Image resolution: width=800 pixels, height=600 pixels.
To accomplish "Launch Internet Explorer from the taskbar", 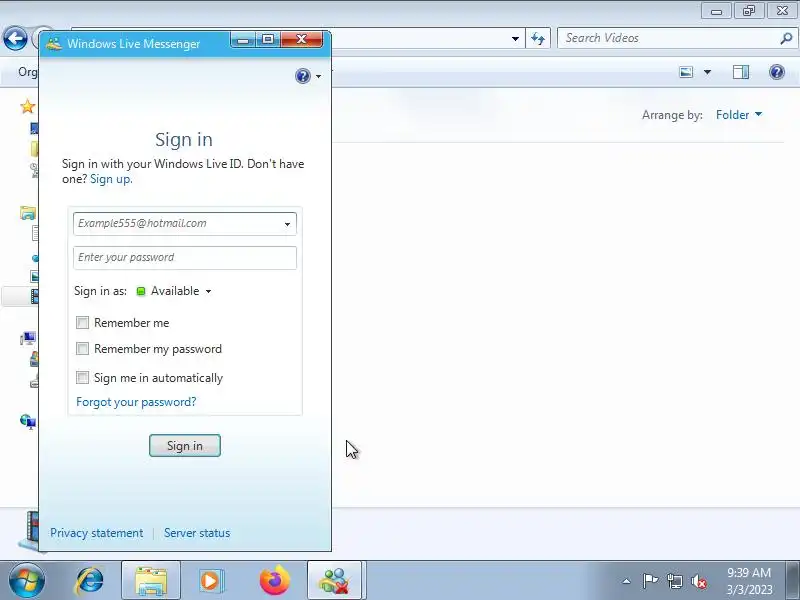I will [89, 581].
